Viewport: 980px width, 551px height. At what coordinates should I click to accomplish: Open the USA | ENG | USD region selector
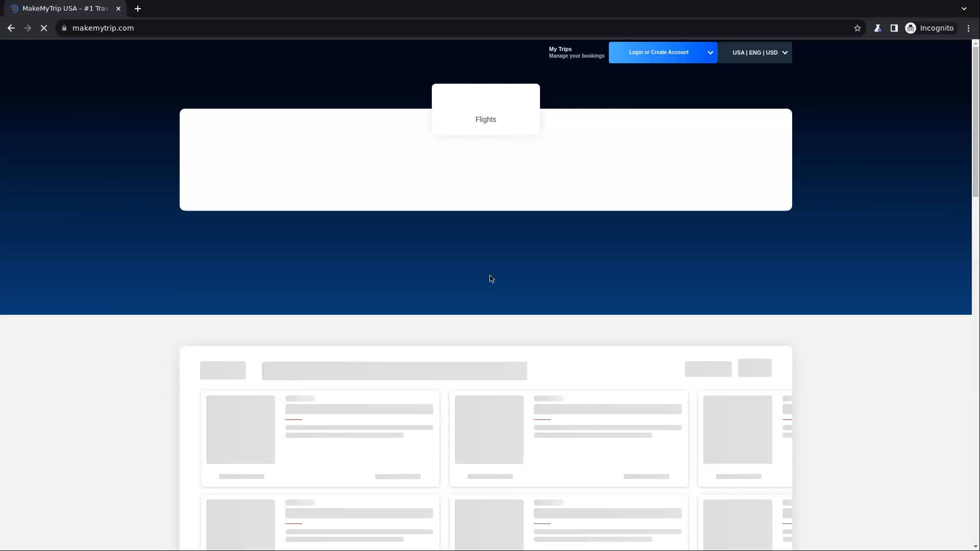coord(757,53)
